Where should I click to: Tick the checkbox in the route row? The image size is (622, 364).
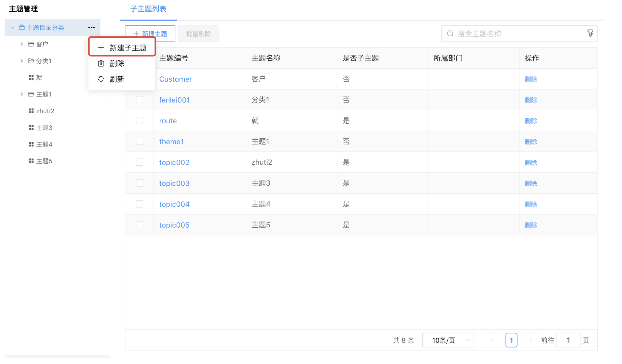click(x=140, y=121)
